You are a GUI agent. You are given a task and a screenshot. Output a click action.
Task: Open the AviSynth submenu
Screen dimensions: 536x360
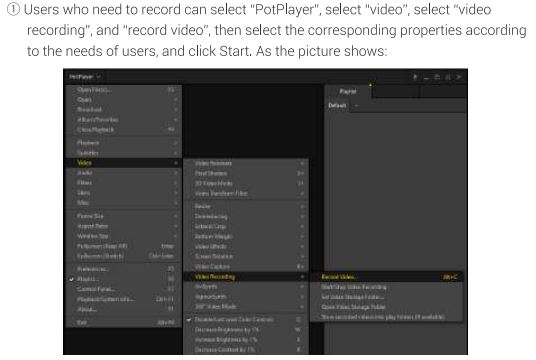[246, 286]
